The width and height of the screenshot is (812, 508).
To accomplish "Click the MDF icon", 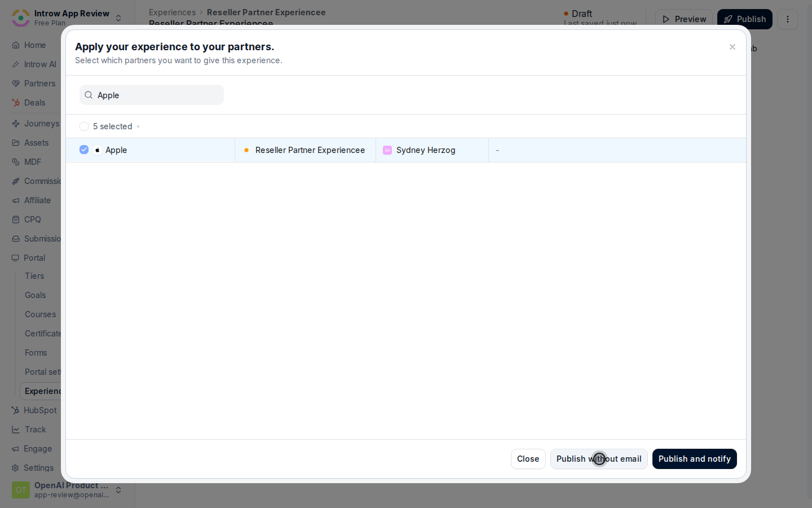I will pos(16,162).
